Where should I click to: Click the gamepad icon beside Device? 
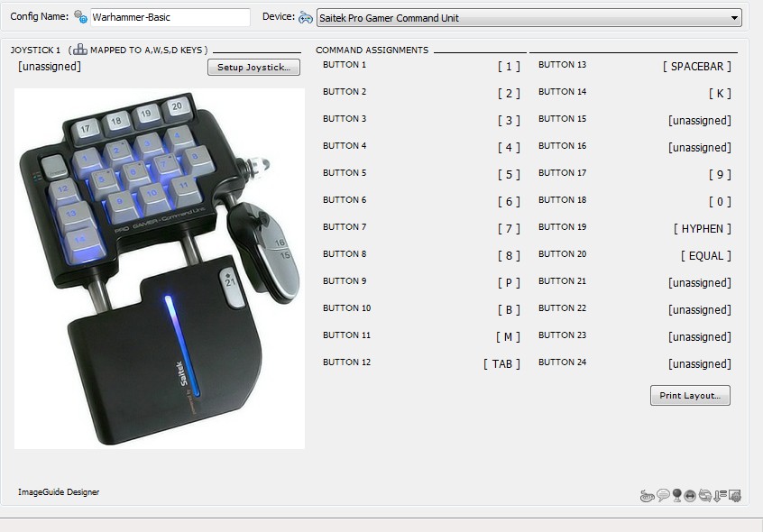[x=306, y=17]
